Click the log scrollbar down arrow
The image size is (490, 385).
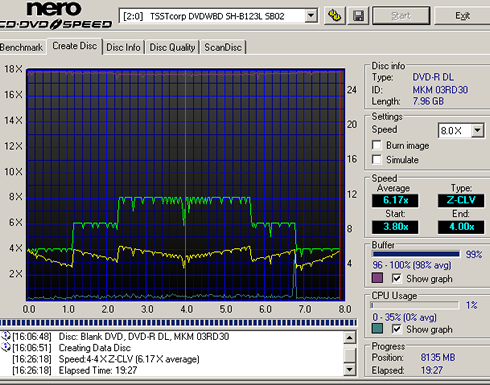[x=350, y=369]
